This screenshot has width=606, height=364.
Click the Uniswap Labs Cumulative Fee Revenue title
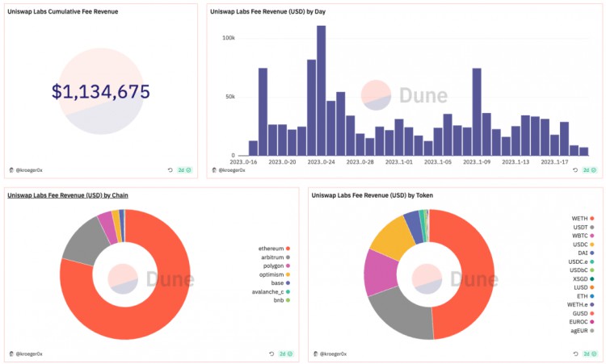[x=62, y=11]
